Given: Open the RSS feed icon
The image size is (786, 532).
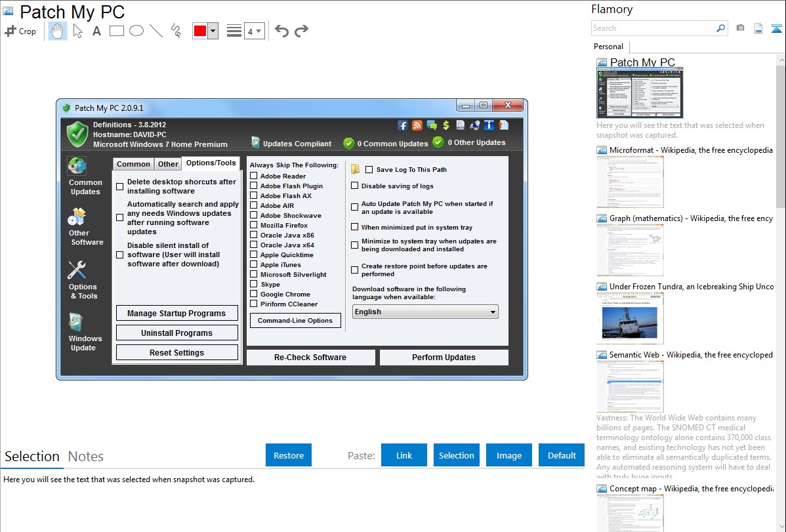Looking at the screenshot, I should [x=417, y=125].
